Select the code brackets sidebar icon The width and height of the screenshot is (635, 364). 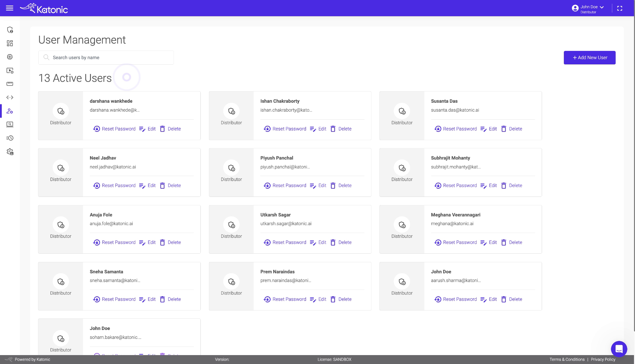(x=10, y=97)
